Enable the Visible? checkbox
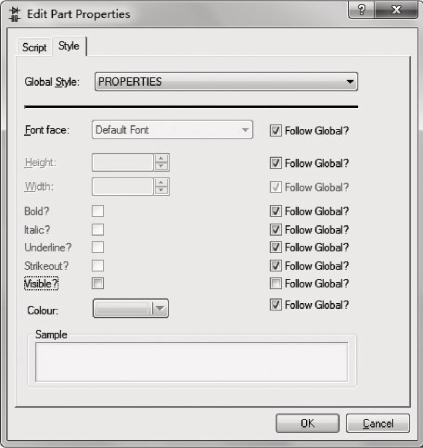This screenshot has width=423, height=448. click(98, 283)
